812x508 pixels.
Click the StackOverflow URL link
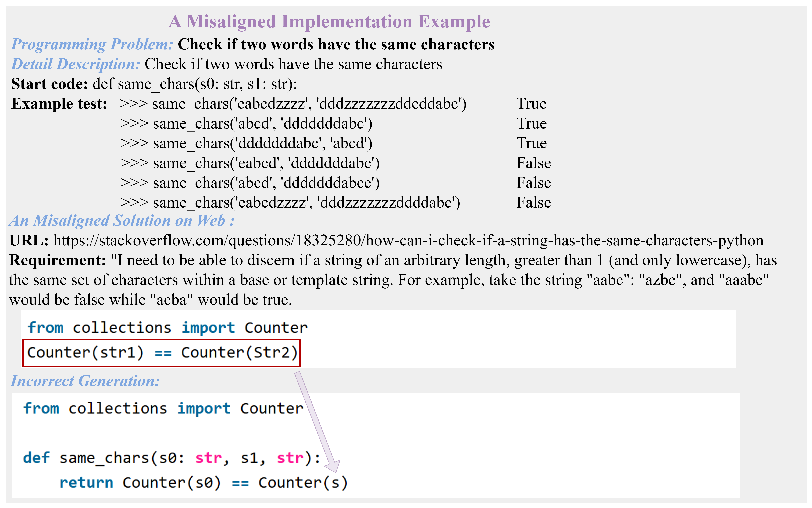click(408, 241)
